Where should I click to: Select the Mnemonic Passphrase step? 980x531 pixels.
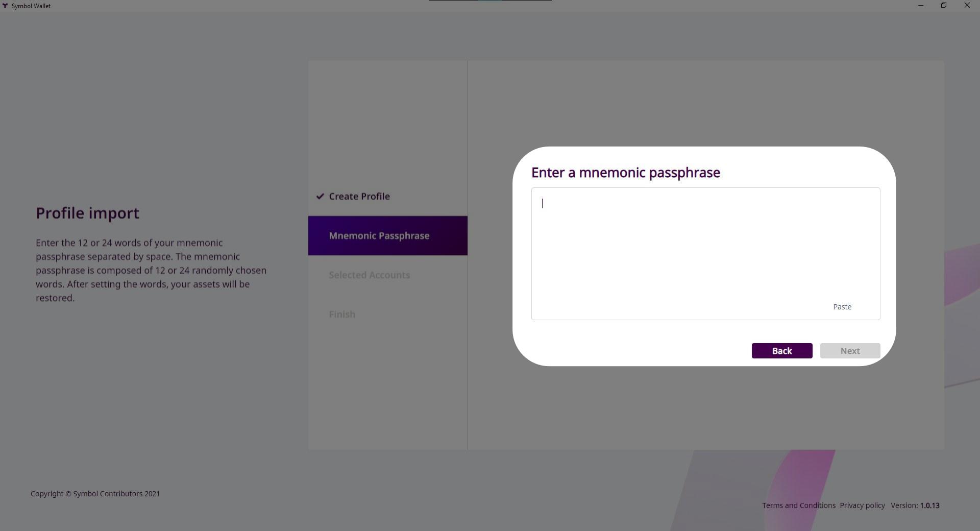click(x=379, y=236)
